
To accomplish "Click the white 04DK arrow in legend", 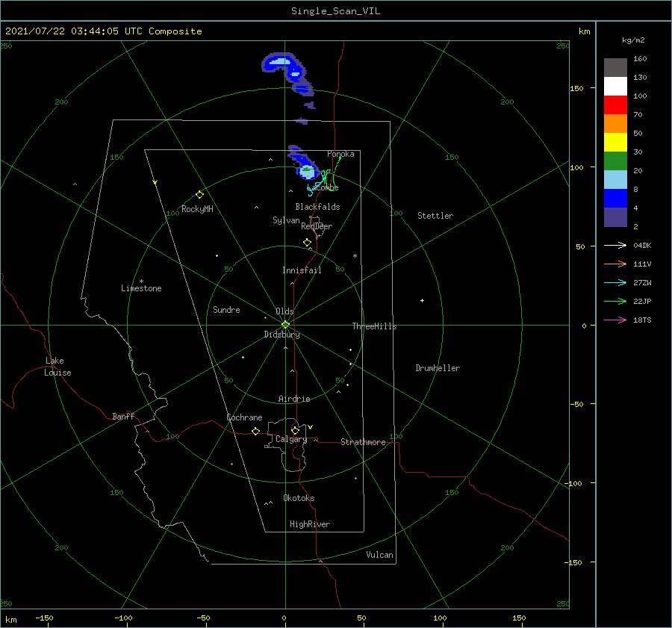I will 615,245.
